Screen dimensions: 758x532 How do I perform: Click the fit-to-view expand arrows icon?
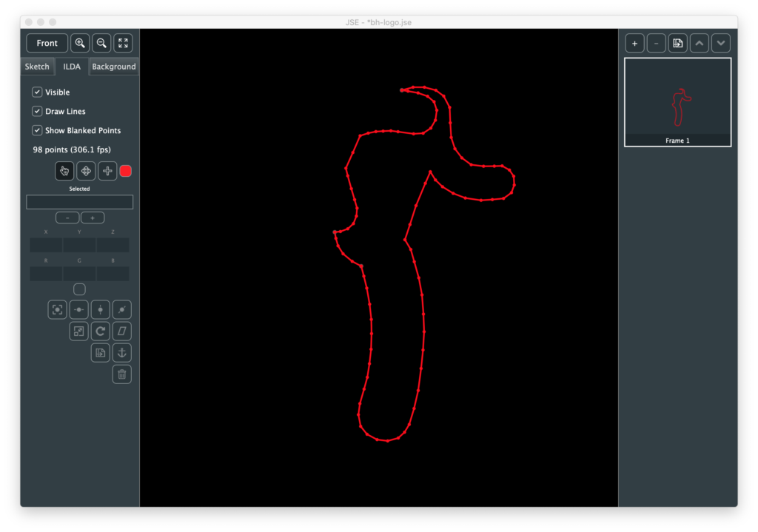tap(123, 43)
